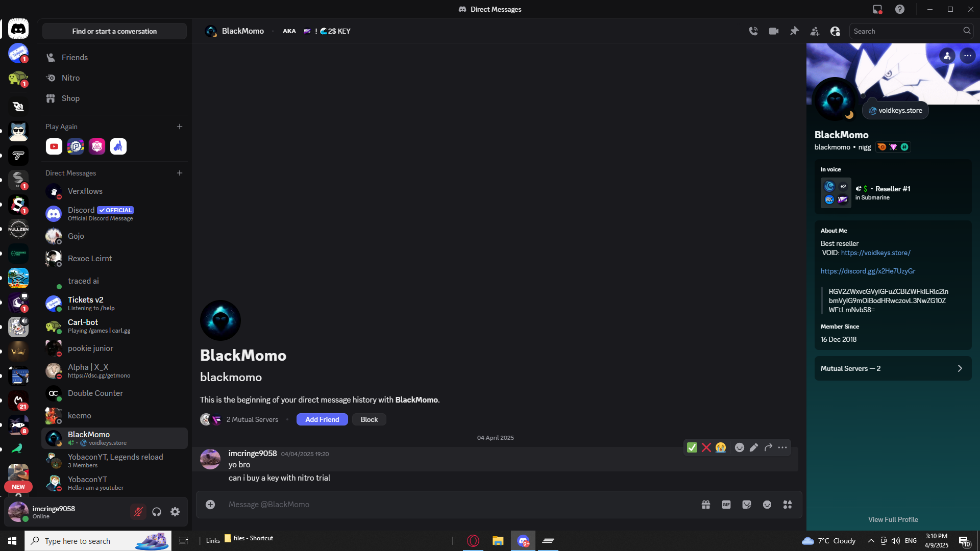Expand Mutual Servers list
Viewport: 980px width, 551px height.
(x=893, y=368)
